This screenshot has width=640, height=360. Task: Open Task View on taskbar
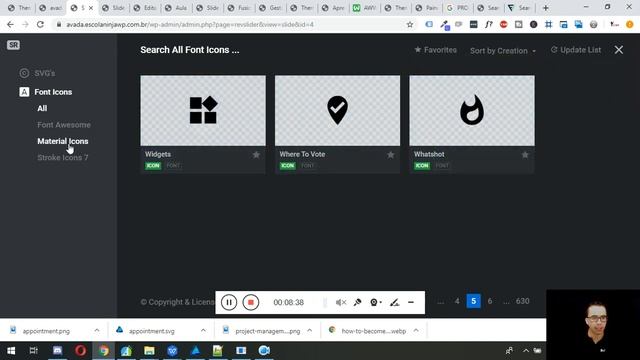tap(33, 350)
